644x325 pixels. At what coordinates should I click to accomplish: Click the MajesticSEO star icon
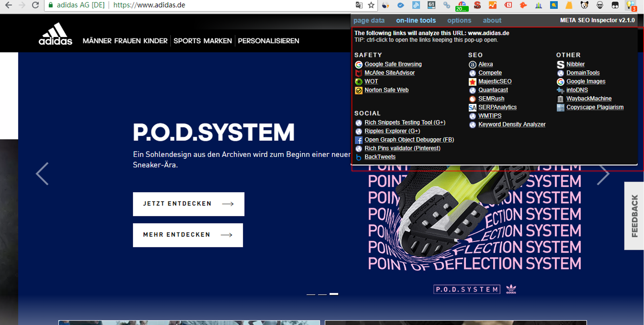[472, 82]
